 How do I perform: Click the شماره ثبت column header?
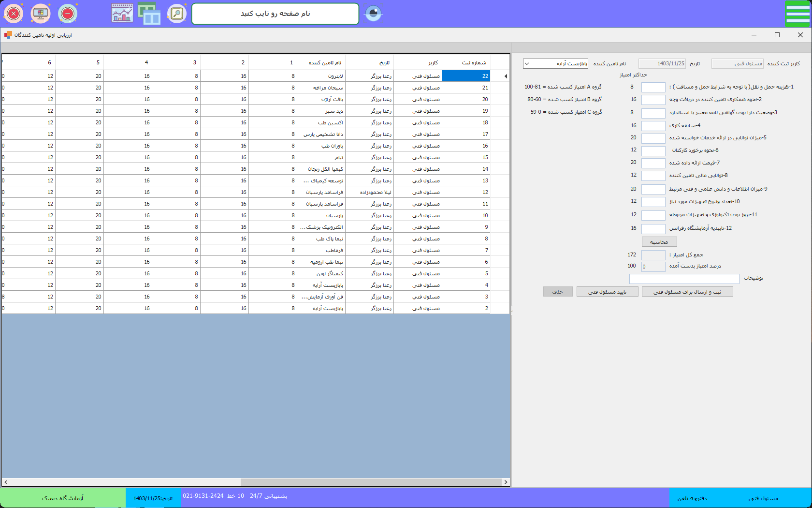466,62
